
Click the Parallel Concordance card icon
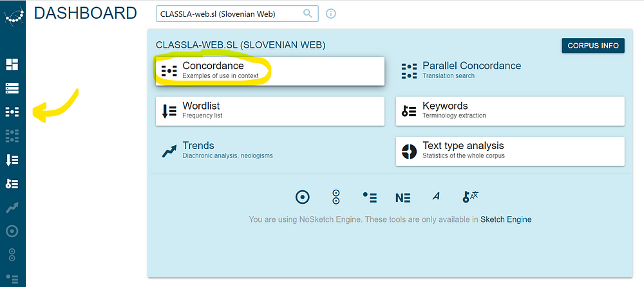[409, 71]
